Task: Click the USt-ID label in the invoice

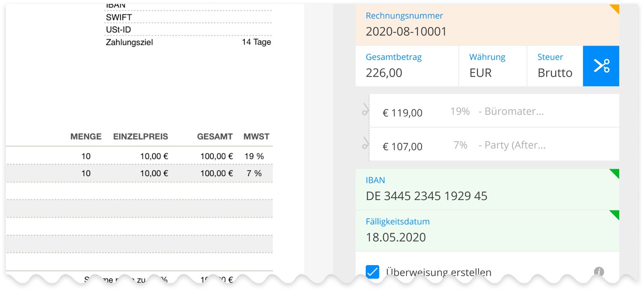Action: click(118, 29)
